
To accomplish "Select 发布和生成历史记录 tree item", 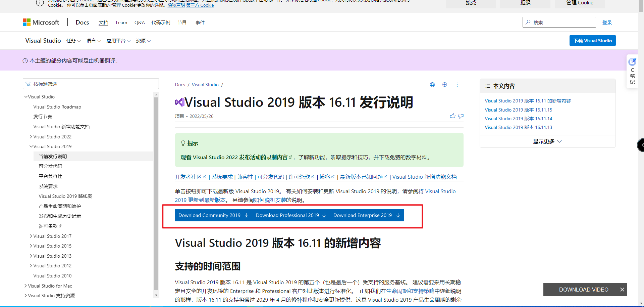I will pyautogui.click(x=60, y=216).
